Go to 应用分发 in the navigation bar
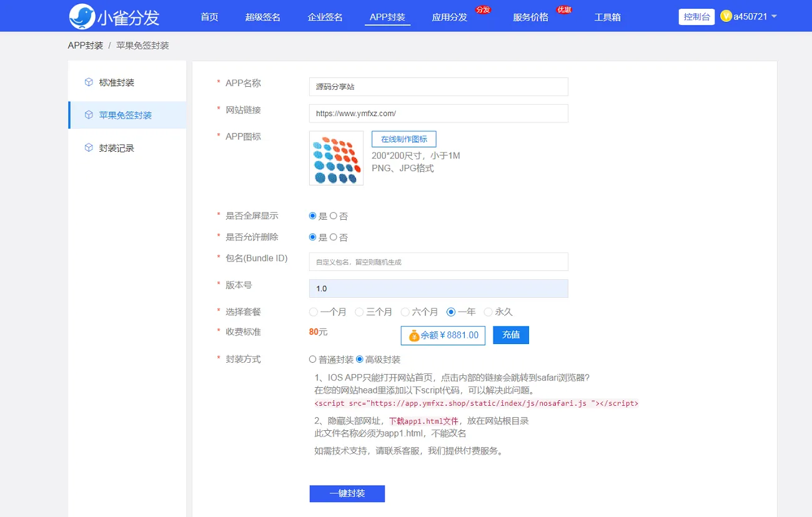 click(x=449, y=17)
